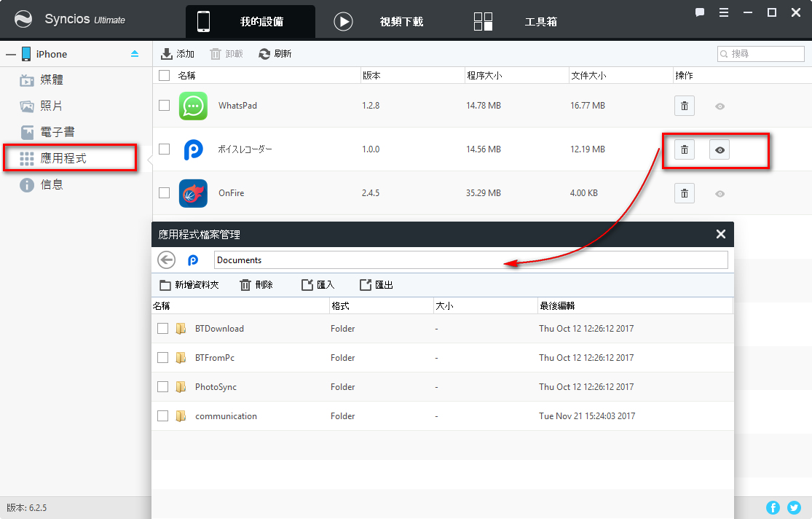Click the back arrow in file manager
Viewport: 812px width, 519px height.
point(167,260)
